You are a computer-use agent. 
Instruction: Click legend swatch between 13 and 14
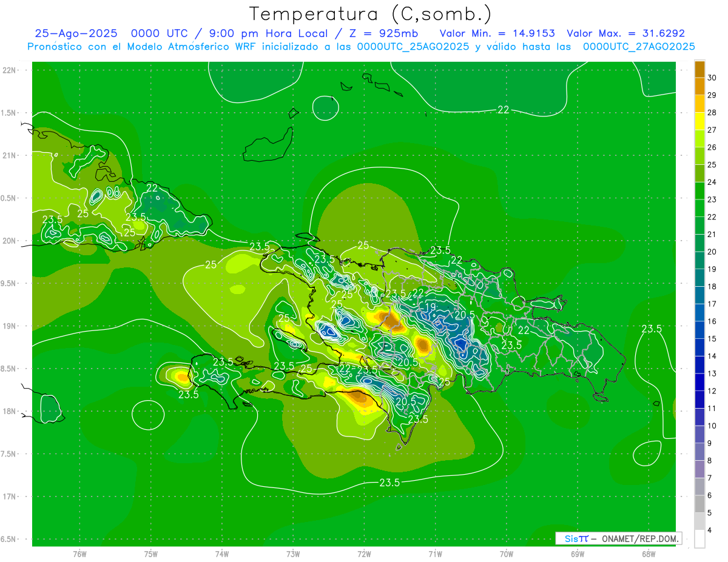point(699,365)
